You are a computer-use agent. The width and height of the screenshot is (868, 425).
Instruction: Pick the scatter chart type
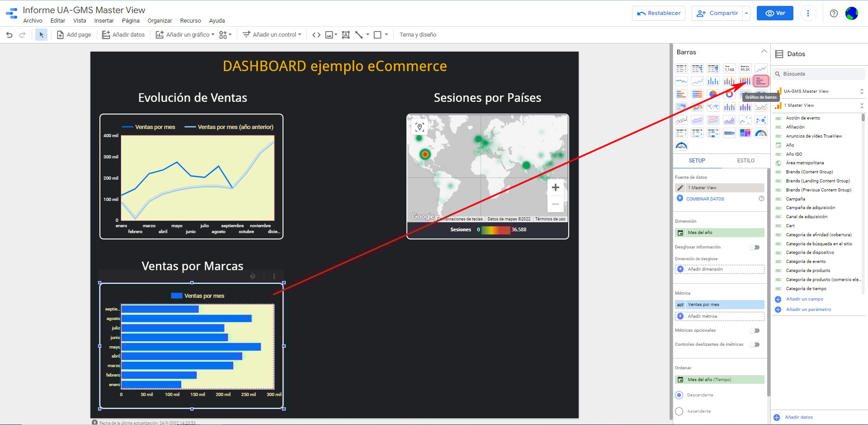pyautogui.click(x=745, y=120)
